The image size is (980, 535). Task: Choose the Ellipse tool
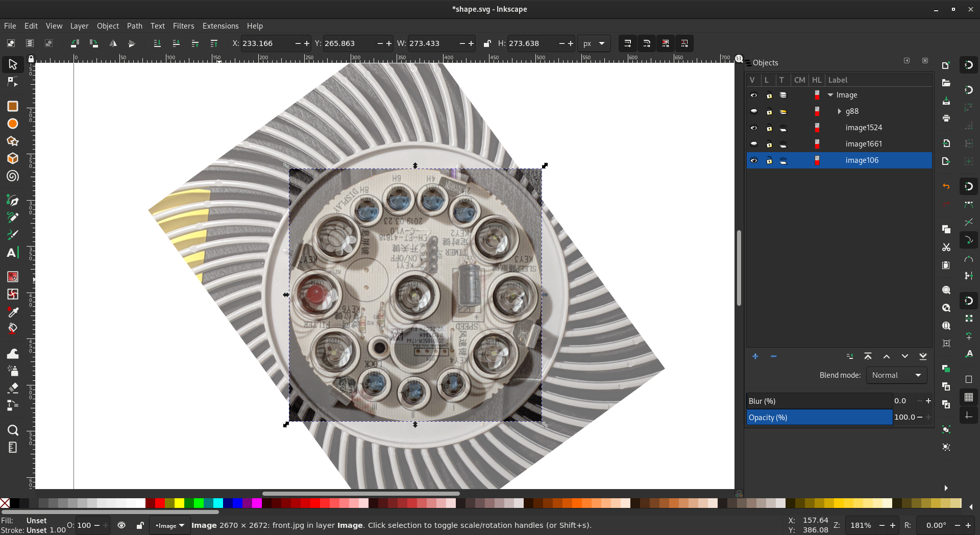point(13,124)
